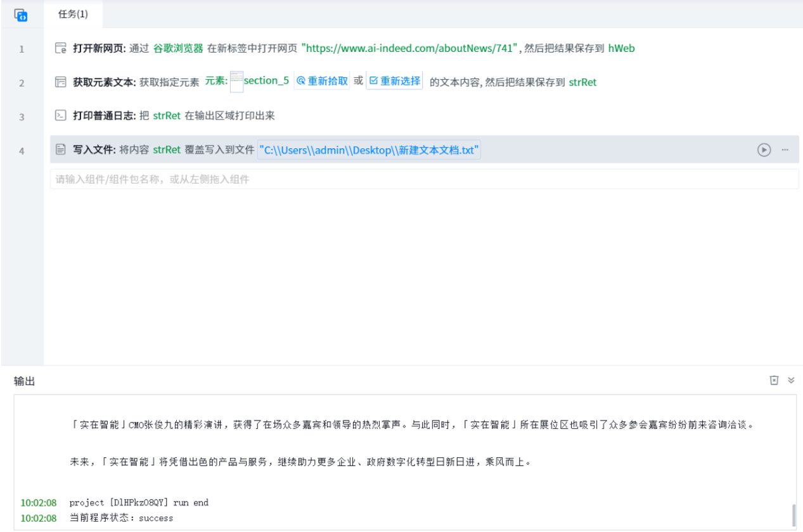The image size is (803, 532).
Task: Click the 写入文件 step document icon
Action: pos(61,149)
